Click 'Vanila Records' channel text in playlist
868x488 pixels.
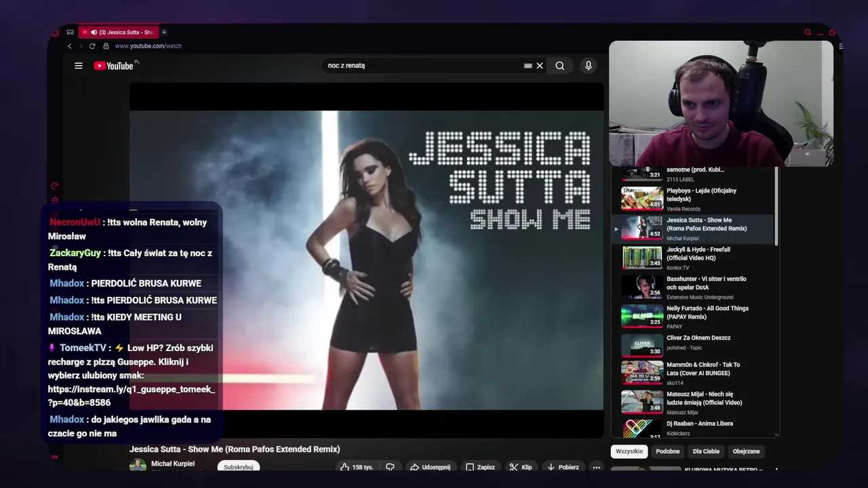pyautogui.click(x=684, y=209)
